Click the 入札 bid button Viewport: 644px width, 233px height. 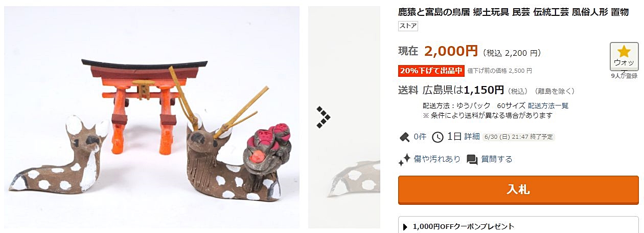[x=518, y=190]
